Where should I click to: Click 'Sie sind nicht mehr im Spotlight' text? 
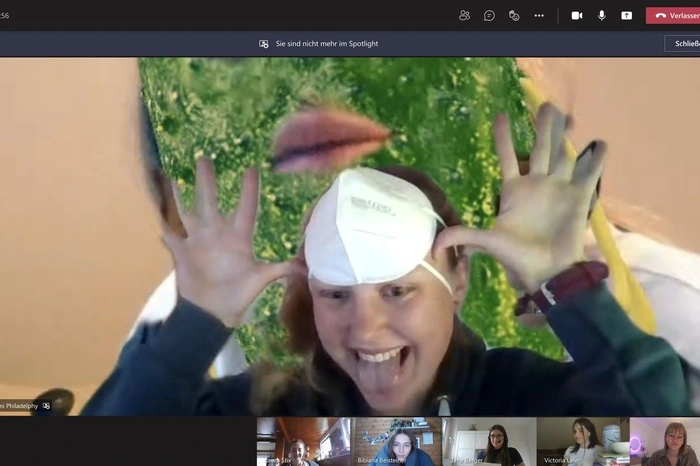[327, 44]
